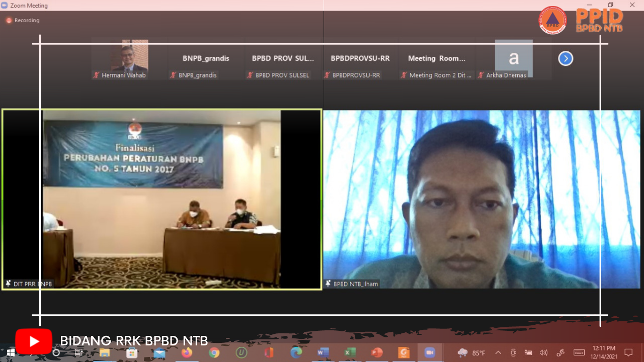Select the Arkha Dhemas participant tile
This screenshot has height=362, width=644.
(x=513, y=59)
